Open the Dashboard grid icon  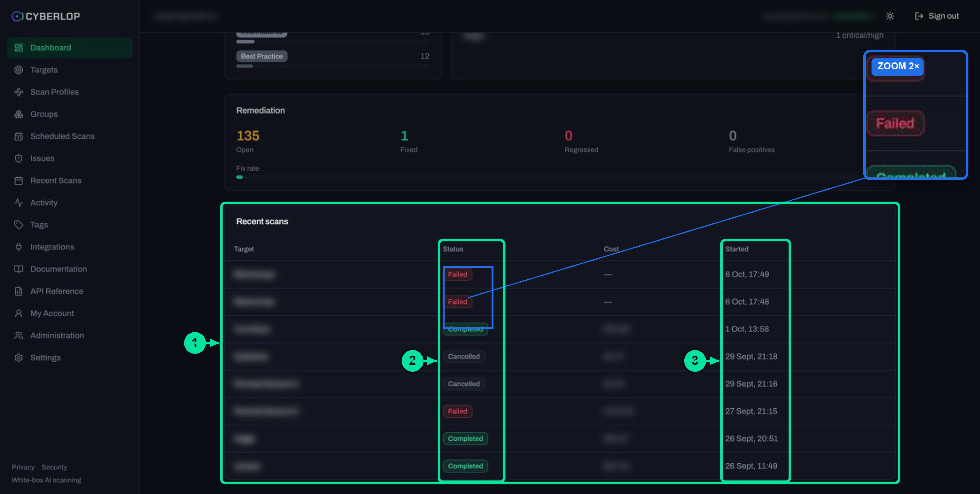tap(18, 48)
